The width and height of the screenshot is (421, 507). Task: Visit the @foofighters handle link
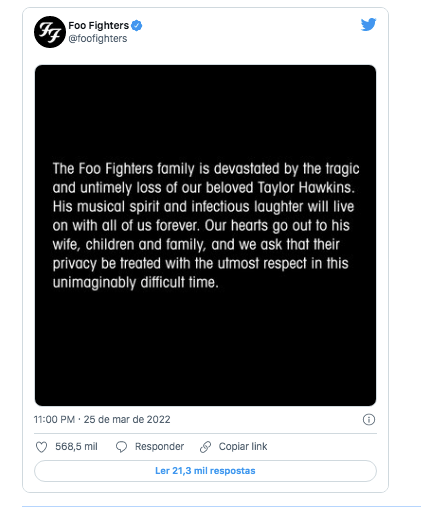click(98, 39)
